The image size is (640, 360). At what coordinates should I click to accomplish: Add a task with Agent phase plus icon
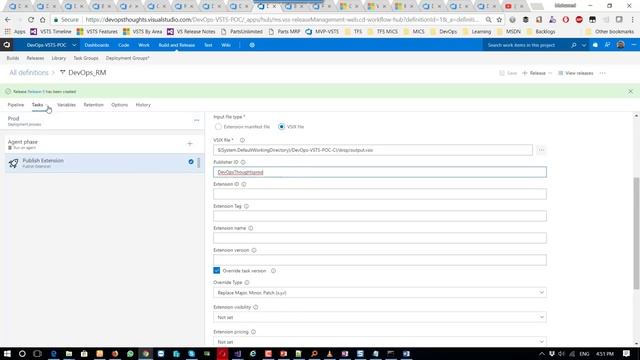point(190,144)
